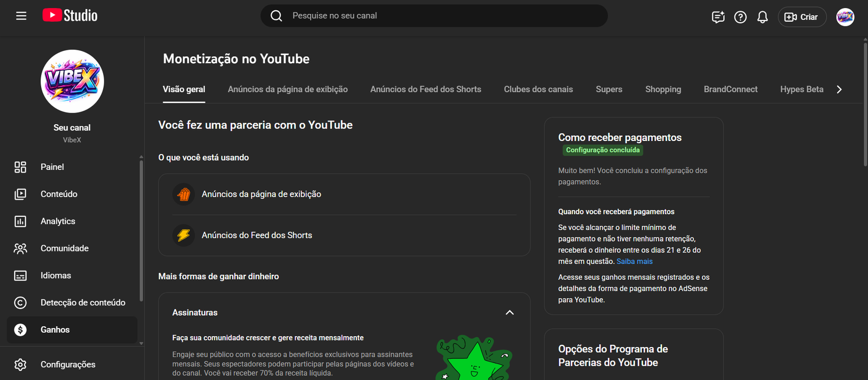Switch to the Supers tab
Screen dimensions: 868x380
coord(609,89)
